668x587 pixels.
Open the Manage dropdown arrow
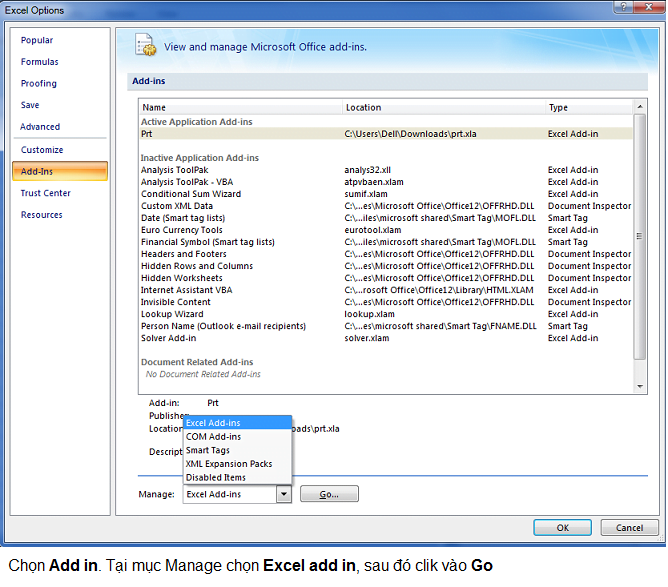[283, 494]
